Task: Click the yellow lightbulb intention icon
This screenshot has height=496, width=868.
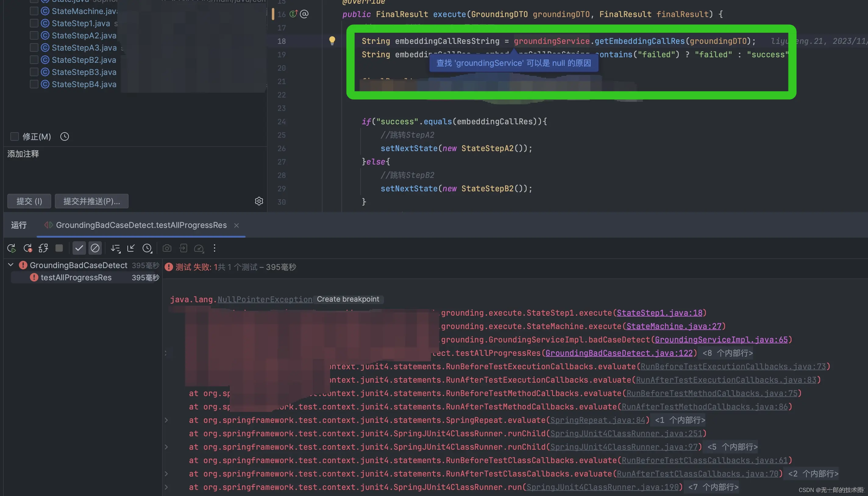Action: (x=332, y=41)
